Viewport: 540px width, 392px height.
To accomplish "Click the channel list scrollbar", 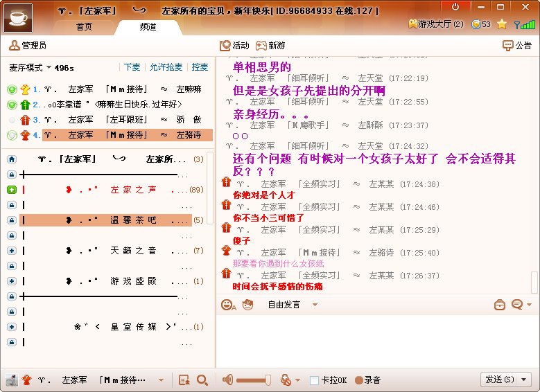I will tap(210, 188).
